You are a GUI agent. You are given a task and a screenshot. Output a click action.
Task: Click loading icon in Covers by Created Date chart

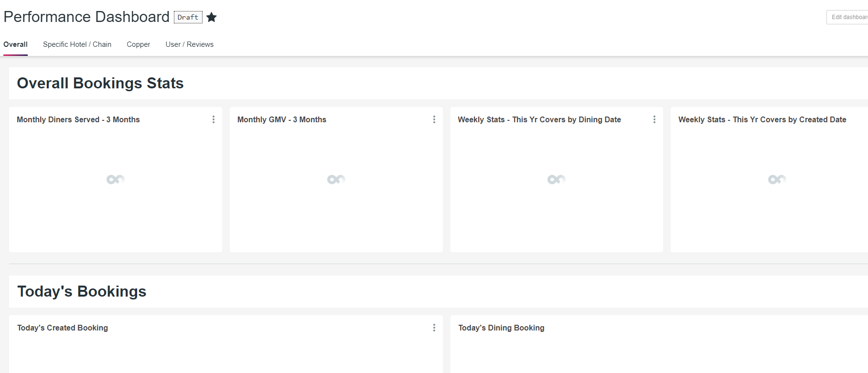[777, 180]
